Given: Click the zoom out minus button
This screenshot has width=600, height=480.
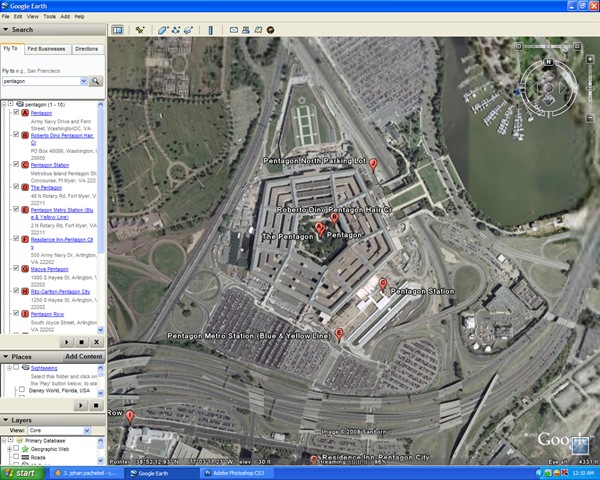Looking at the screenshot, I should [590, 119].
